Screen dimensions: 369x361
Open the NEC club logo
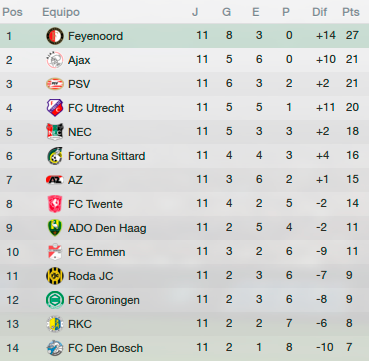[x=55, y=132]
